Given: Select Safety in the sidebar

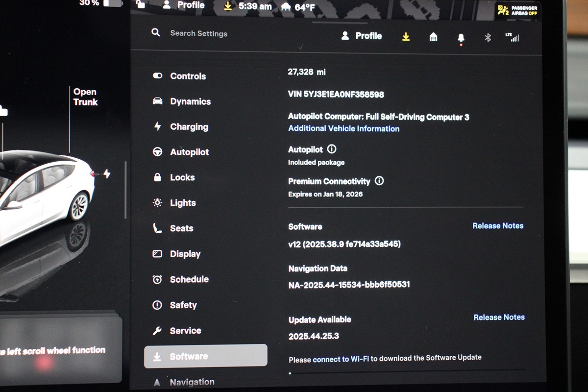Looking at the screenshot, I should pyautogui.click(x=183, y=305).
